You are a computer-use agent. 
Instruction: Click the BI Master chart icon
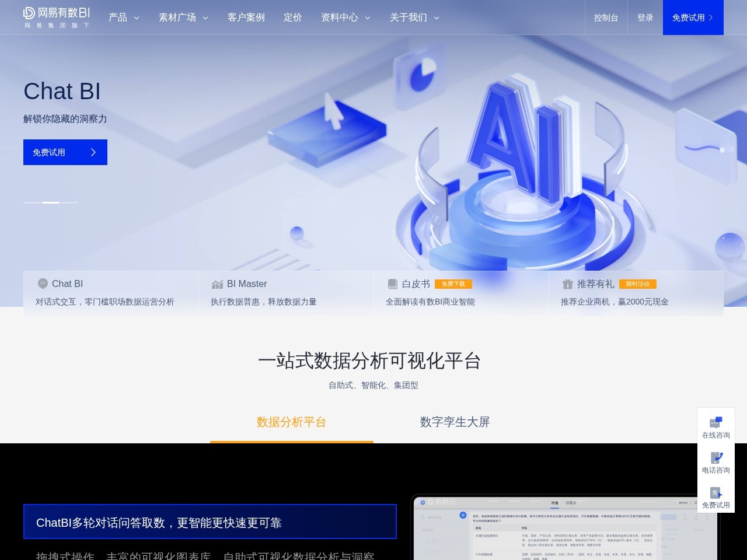tap(217, 284)
